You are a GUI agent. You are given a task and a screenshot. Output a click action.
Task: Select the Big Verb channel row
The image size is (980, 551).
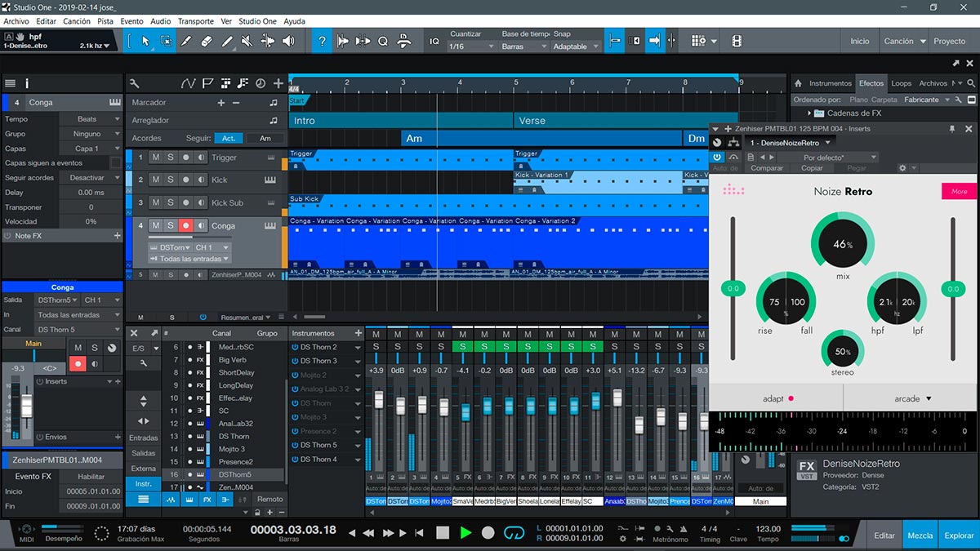point(224,359)
